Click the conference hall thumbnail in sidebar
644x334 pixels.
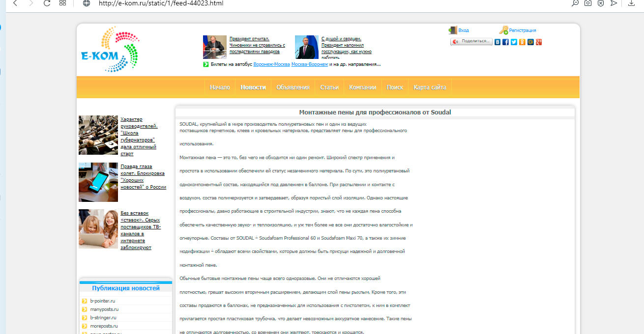pos(98,135)
